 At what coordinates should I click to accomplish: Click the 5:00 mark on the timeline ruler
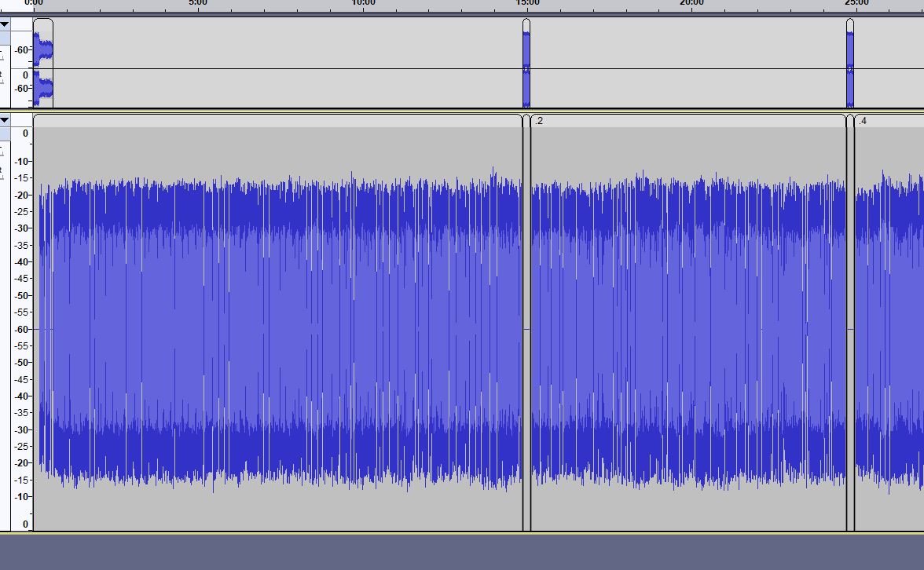pyautogui.click(x=198, y=3)
